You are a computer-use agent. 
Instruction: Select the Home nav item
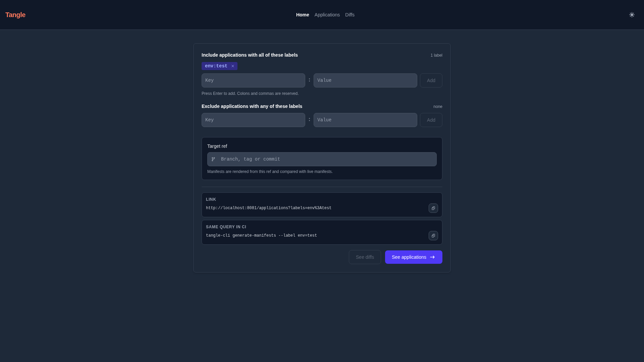click(x=303, y=15)
